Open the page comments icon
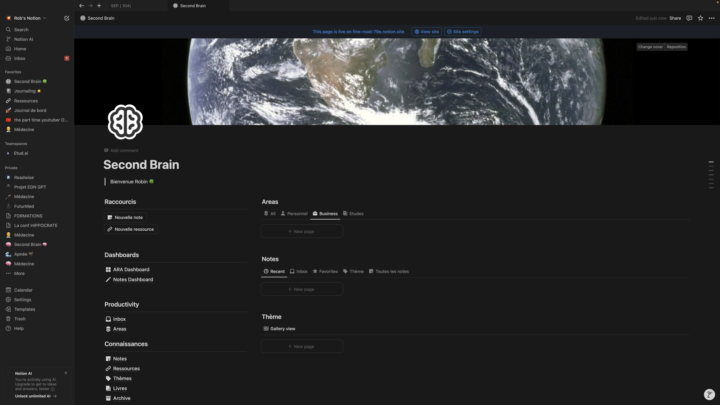 [x=689, y=18]
